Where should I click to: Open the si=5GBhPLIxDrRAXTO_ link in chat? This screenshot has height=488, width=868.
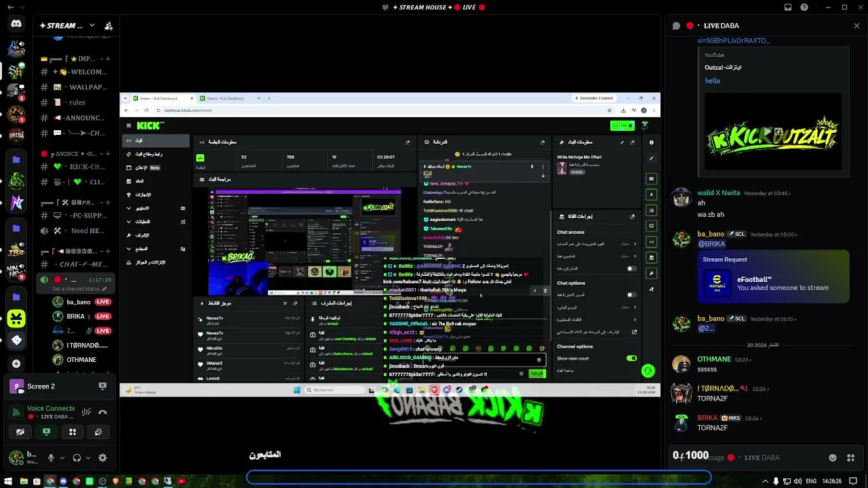click(x=733, y=41)
